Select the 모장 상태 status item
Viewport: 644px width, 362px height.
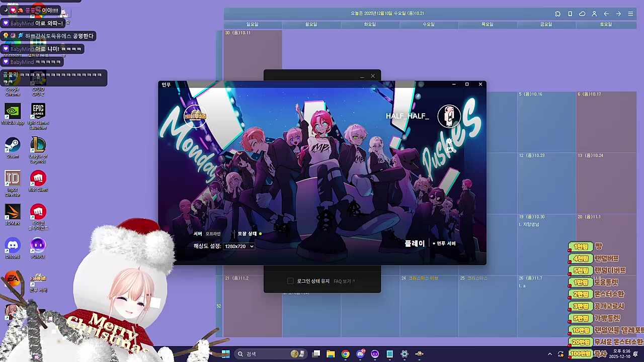249,234
